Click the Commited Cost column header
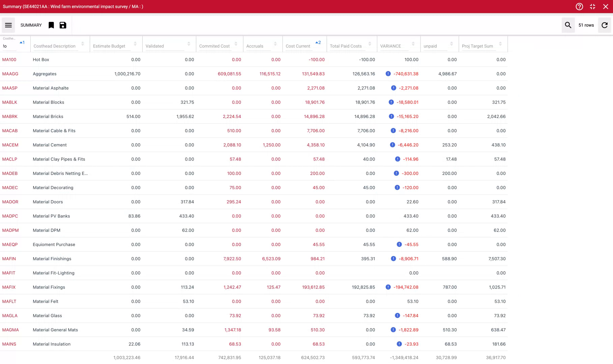The image size is (613, 364). click(x=214, y=46)
